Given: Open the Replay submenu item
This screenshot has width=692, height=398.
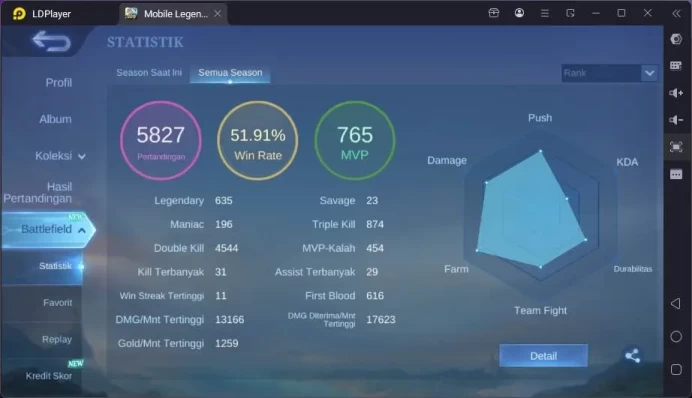Looking at the screenshot, I should point(56,339).
